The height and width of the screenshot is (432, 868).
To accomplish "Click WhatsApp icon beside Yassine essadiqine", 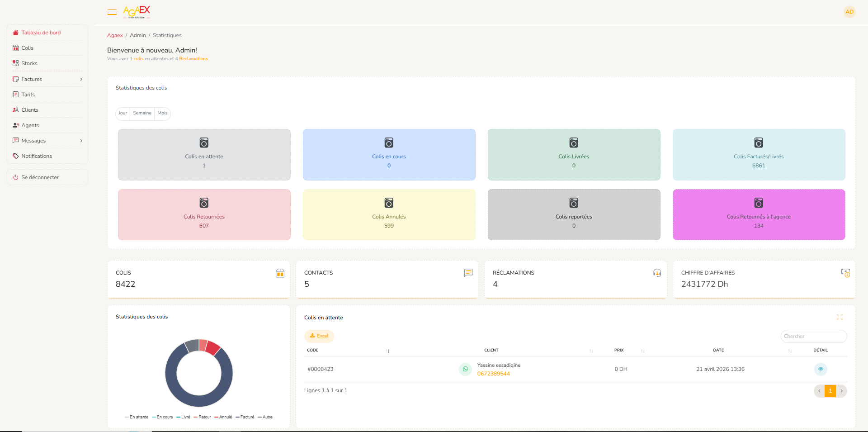I will (x=465, y=369).
